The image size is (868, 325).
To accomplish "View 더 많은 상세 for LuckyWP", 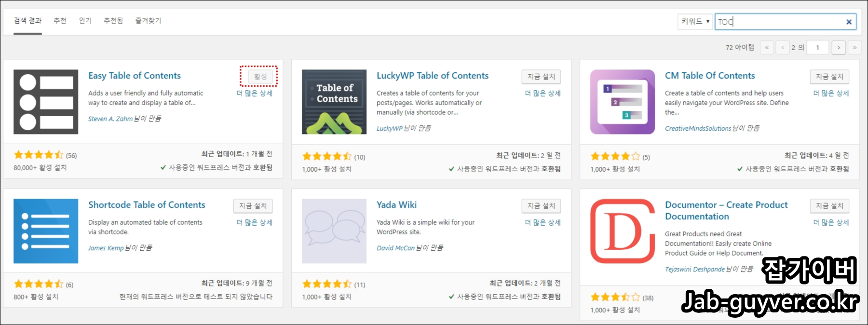I will (543, 93).
